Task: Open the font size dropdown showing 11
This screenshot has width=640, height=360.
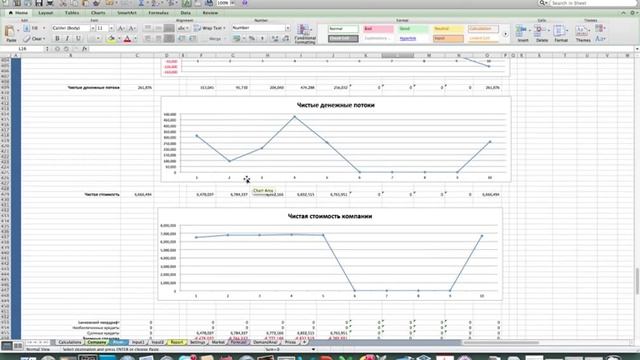Action: [x=111, y=28]
